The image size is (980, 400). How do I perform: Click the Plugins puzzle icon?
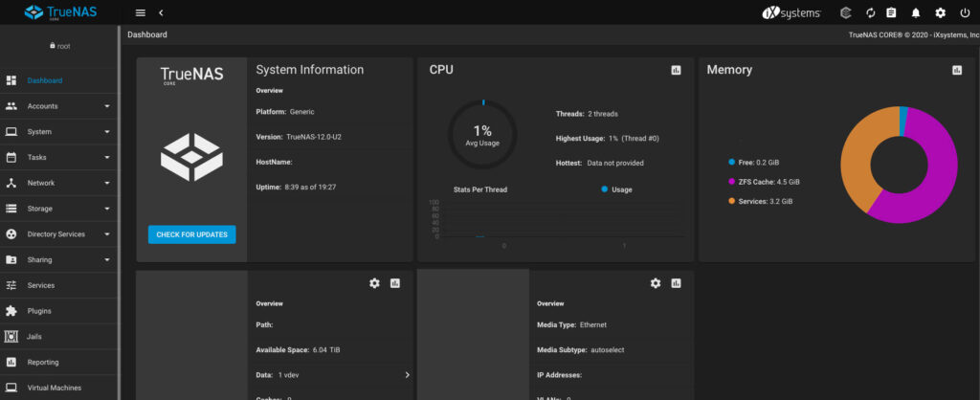coord(11,311)
